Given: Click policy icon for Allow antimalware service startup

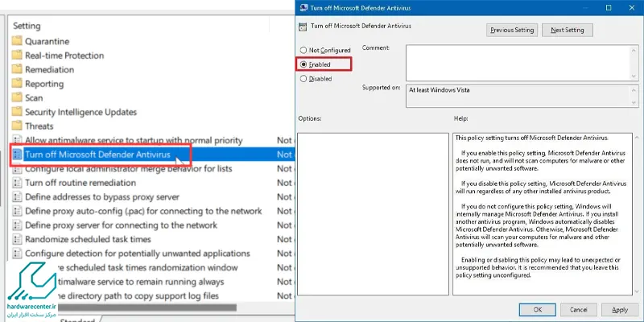Looking at the screenshot, I should [17, 140].
